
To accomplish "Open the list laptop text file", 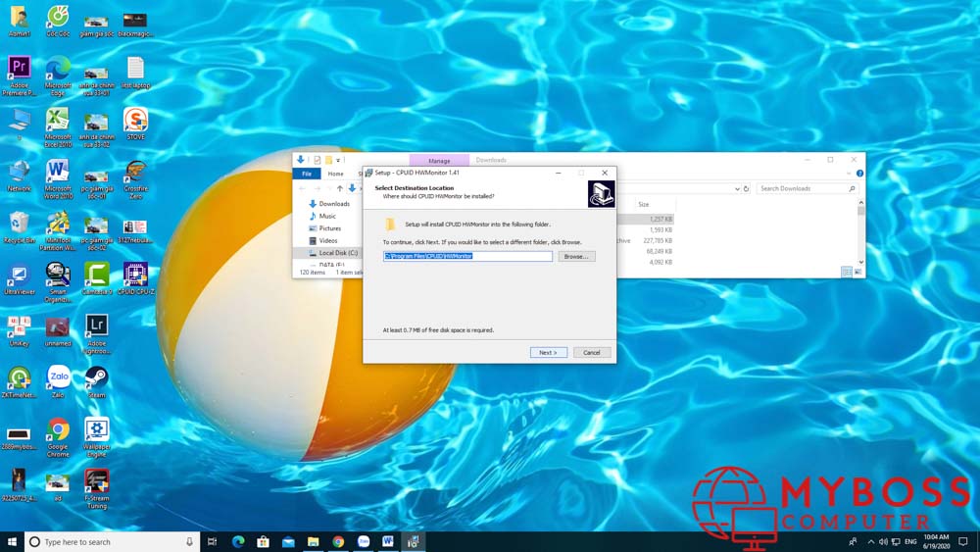I will pyautogui.click(x=135, y=73).
